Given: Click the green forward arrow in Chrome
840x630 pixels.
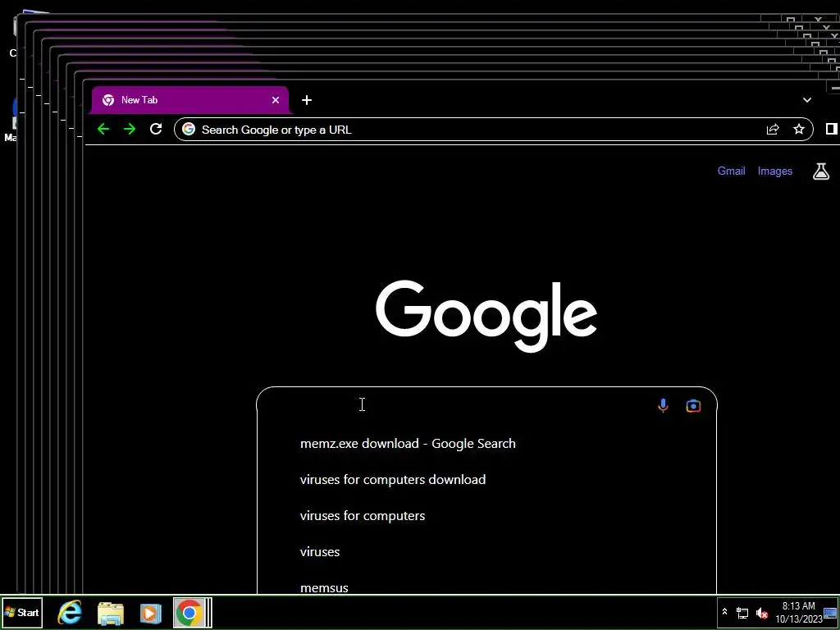Looking at the screenshot, I should click(x=130, y=129).
